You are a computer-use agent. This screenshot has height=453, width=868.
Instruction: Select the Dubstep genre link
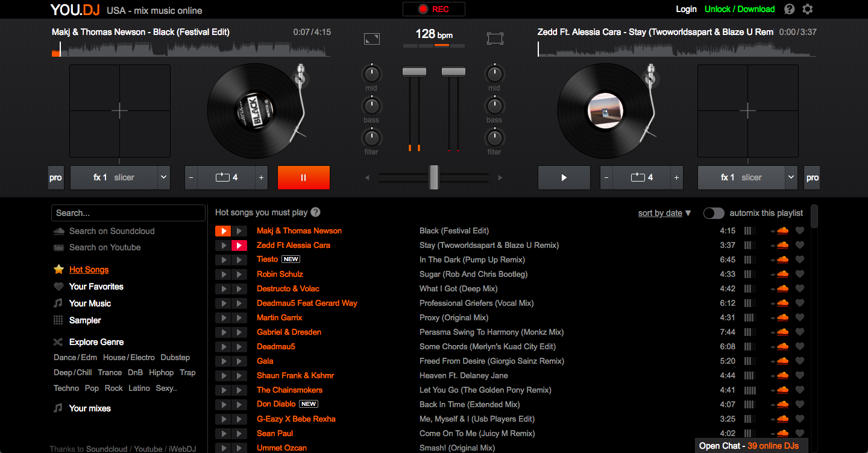(x=175, y=358)
